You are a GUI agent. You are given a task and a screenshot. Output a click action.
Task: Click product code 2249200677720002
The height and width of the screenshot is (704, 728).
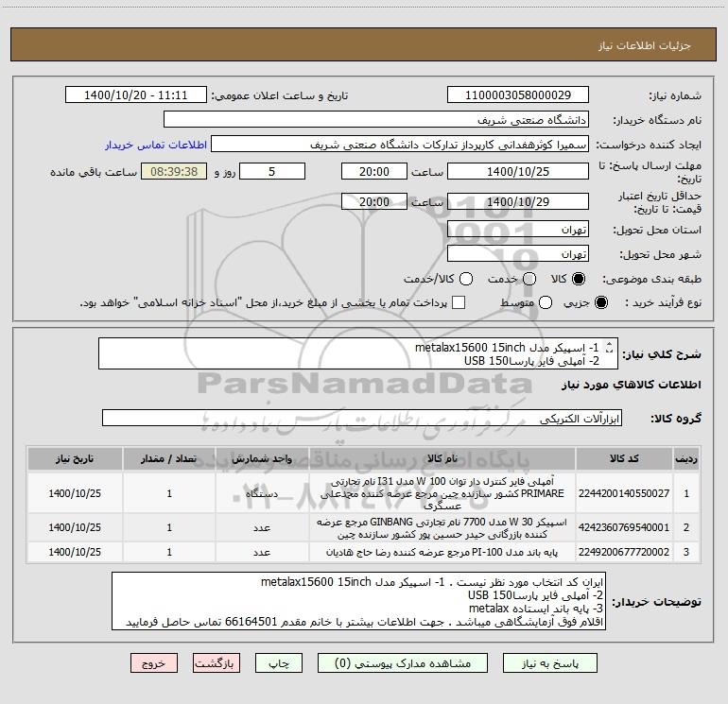pos(624,552)
